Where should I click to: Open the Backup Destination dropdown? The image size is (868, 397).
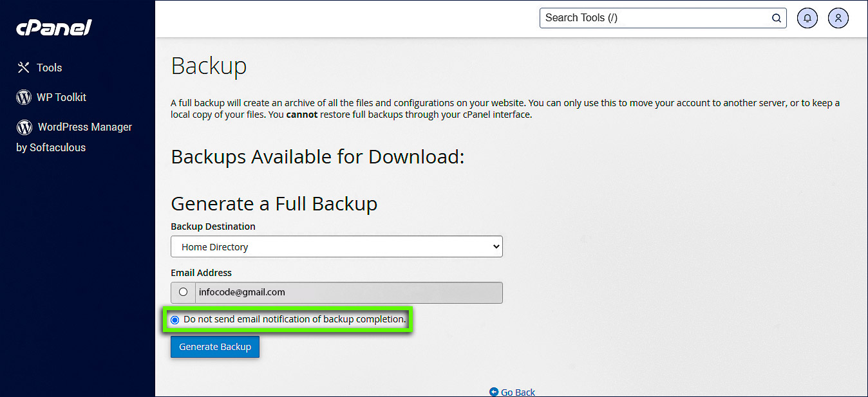336,247
